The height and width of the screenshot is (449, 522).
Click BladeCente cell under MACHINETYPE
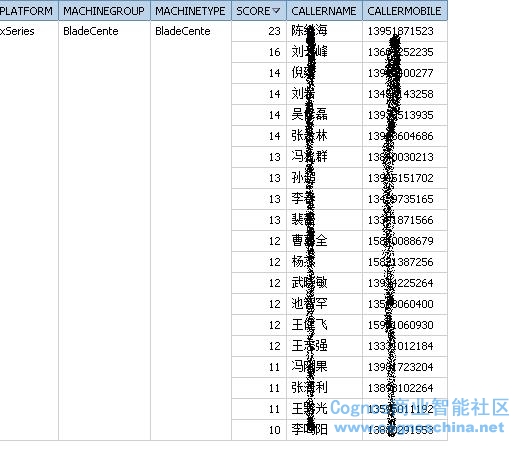click(183, 31)
